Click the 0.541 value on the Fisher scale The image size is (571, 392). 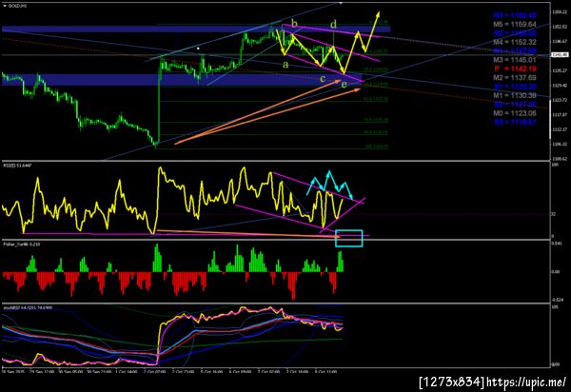557,244
